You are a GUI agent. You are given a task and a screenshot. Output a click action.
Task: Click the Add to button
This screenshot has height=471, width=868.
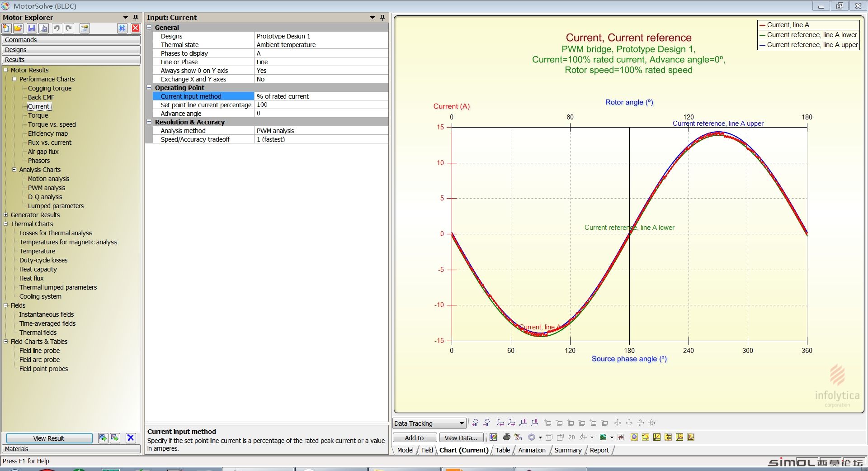pyautogui.click(x=415, y=438)
